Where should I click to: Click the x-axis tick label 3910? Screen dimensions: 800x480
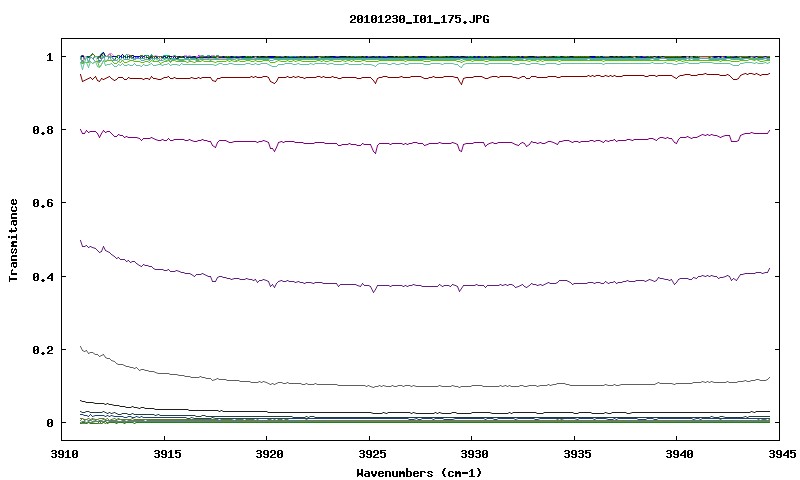65,454
